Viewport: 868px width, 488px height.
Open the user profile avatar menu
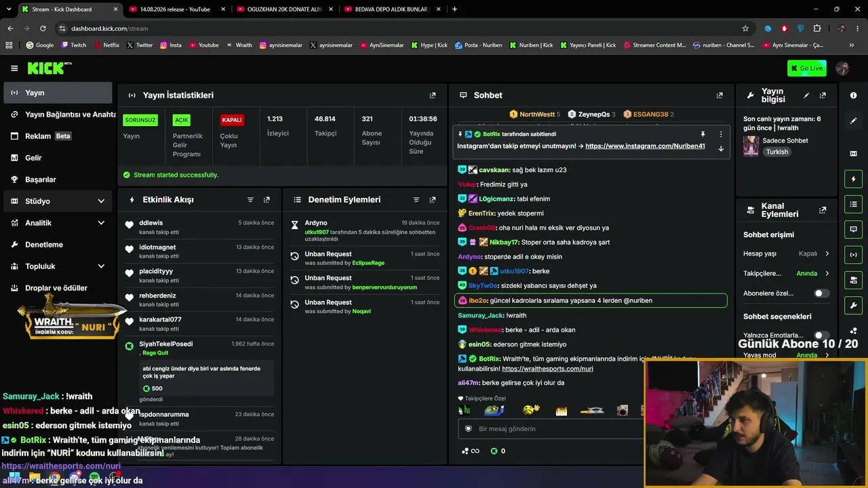pyautogui.click(x=843, y=68)
